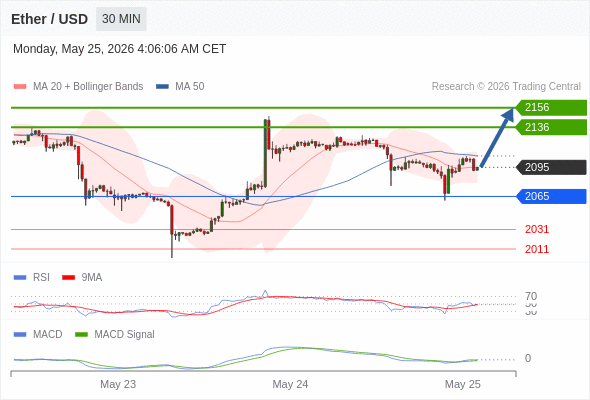Click the May 24 date axis label
Screen dimensions: 590x400
(290, 384)
